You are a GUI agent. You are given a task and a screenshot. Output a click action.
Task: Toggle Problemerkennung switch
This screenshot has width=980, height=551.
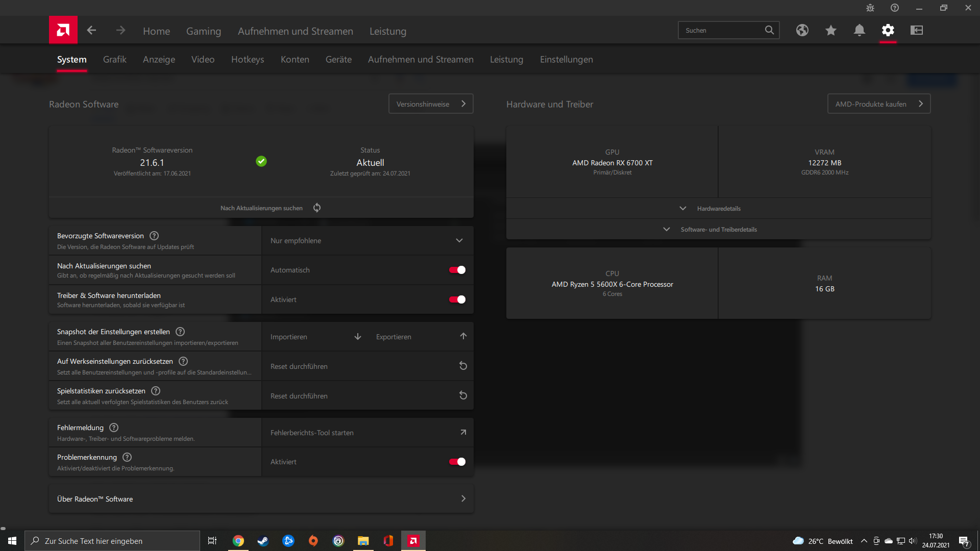(x=457, y=462)
